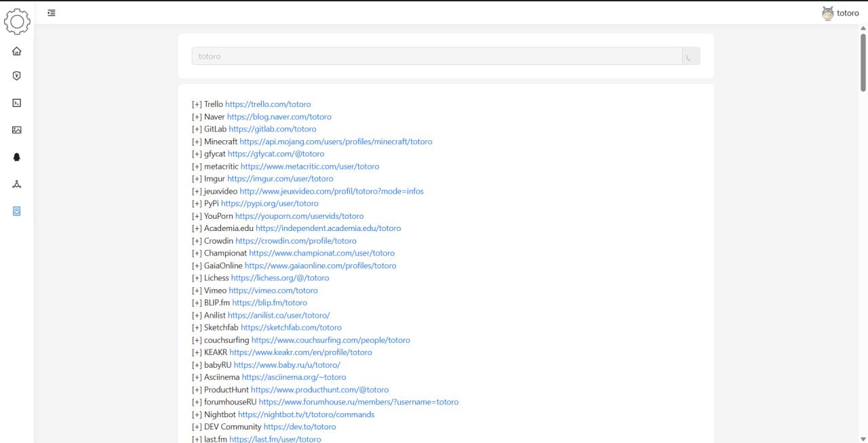Select the 'ProductHunt' site name text

pos(226,389)
